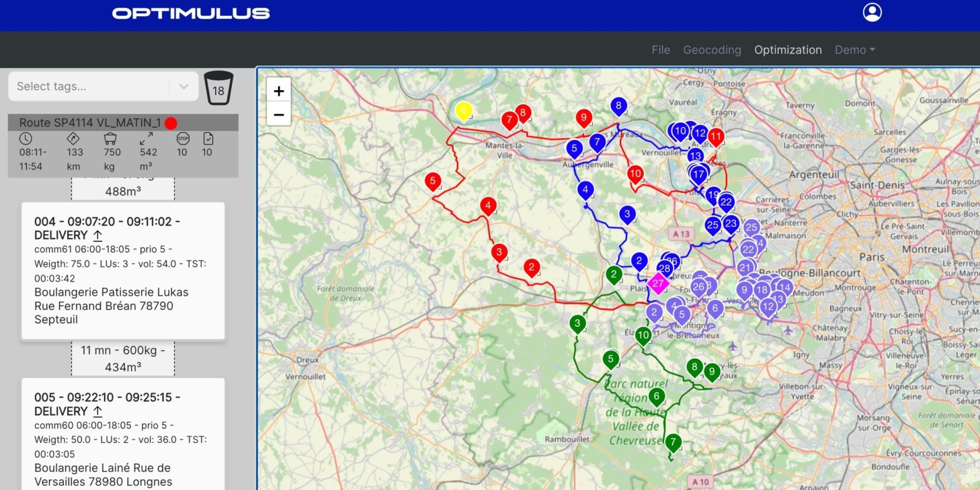Click into the Select tags input field
Screen dimensions: 980x490
pyautogui.click(x=88, y=86)
